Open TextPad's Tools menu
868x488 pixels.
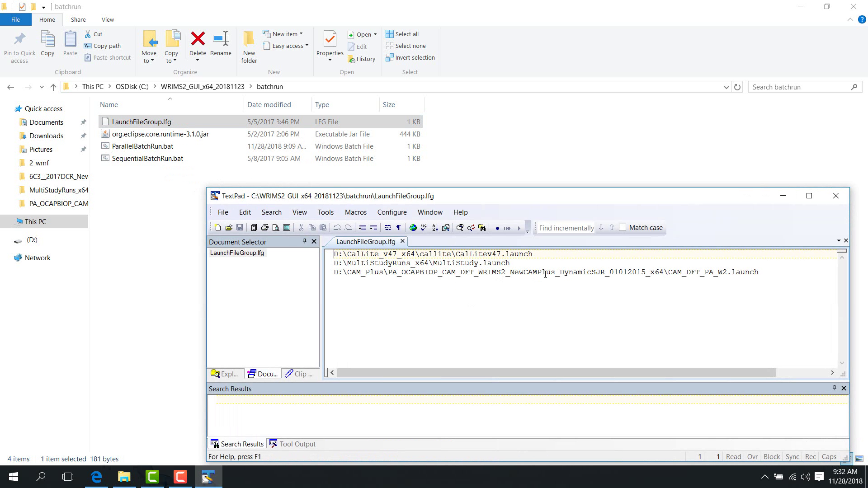(x=325, y=212)
